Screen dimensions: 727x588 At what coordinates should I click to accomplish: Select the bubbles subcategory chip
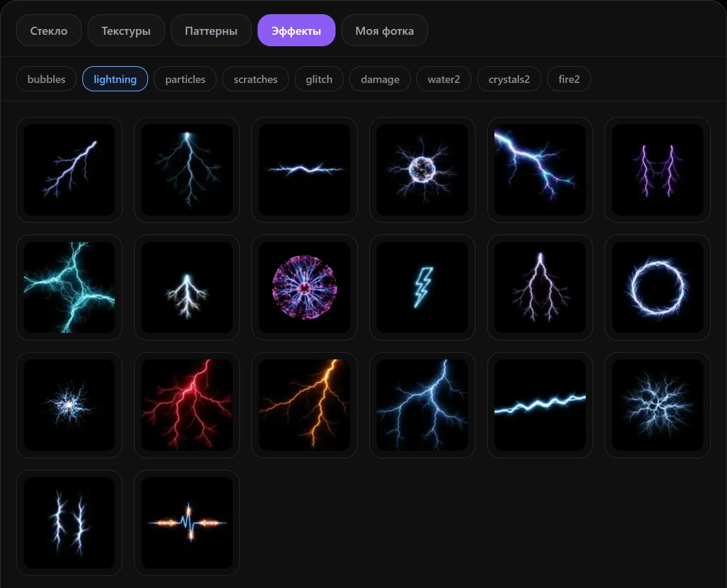(46, 79)
